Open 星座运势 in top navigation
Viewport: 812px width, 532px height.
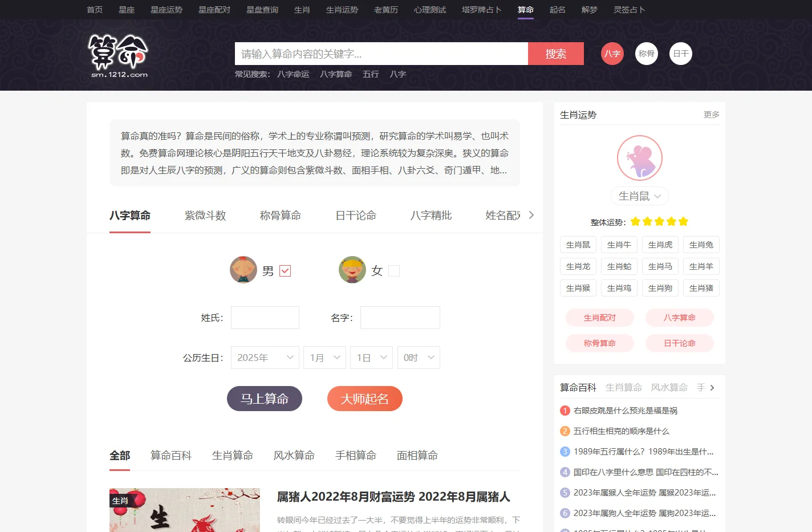click(x=167, y=10)
